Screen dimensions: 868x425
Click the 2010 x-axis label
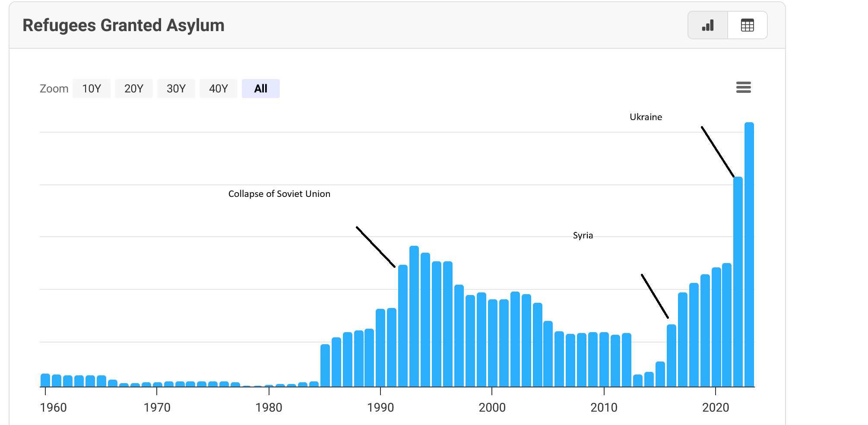coord(604,407)
